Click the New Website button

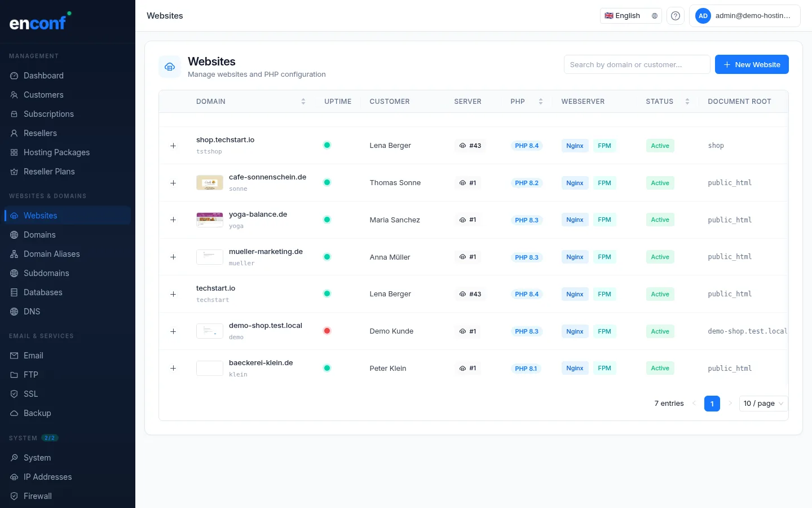pos(752,64)
